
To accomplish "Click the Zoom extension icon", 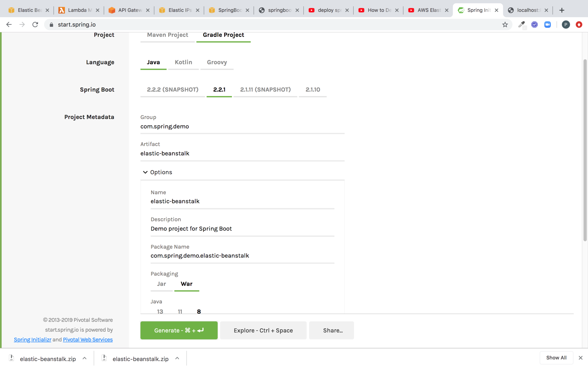I will 547,25.
